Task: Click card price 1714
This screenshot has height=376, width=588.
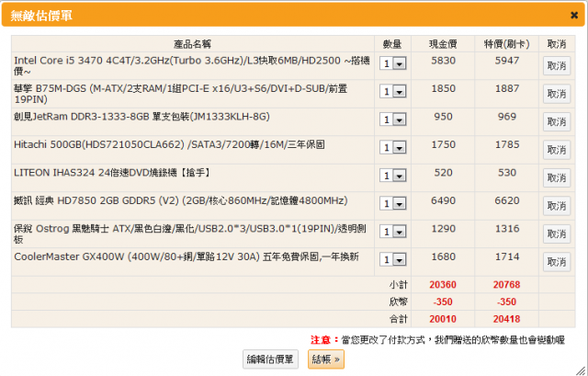Action: tap(507, 256)
